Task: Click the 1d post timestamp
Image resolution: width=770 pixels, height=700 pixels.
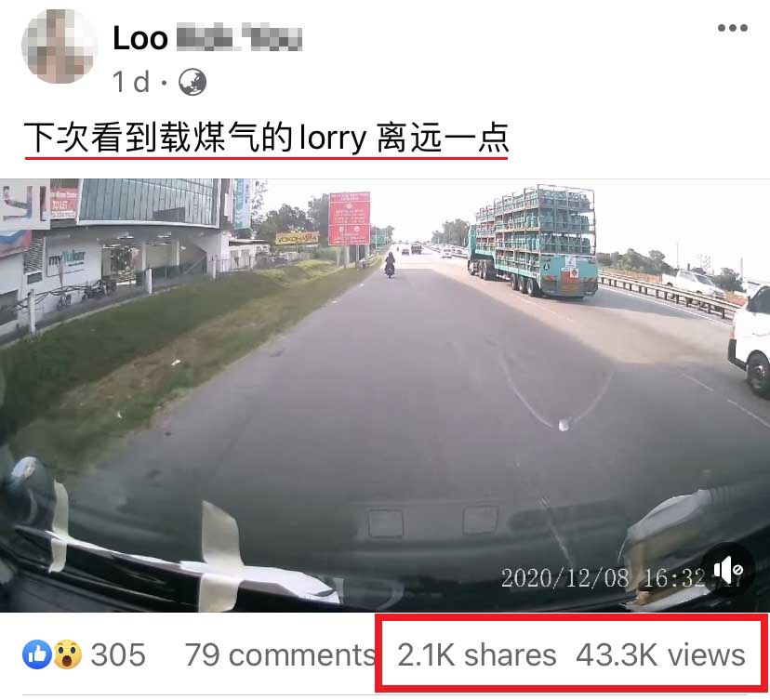Action: pyautogui.click(x=130, y=82)
